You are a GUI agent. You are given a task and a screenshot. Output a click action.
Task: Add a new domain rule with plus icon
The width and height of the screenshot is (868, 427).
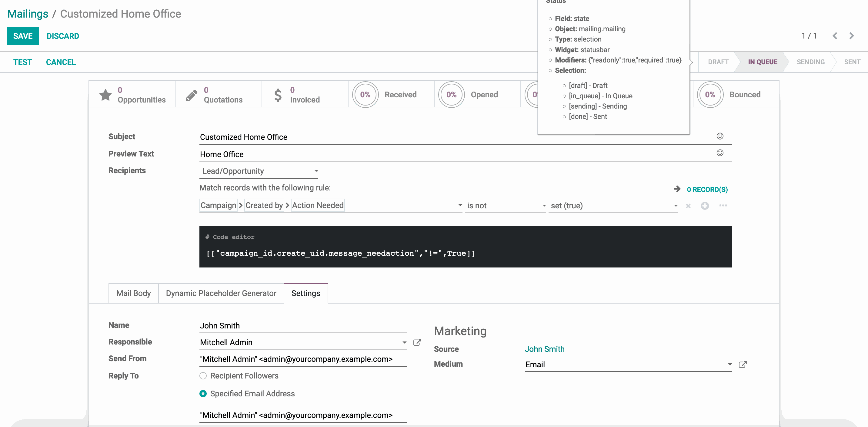[x=705, y=206]
